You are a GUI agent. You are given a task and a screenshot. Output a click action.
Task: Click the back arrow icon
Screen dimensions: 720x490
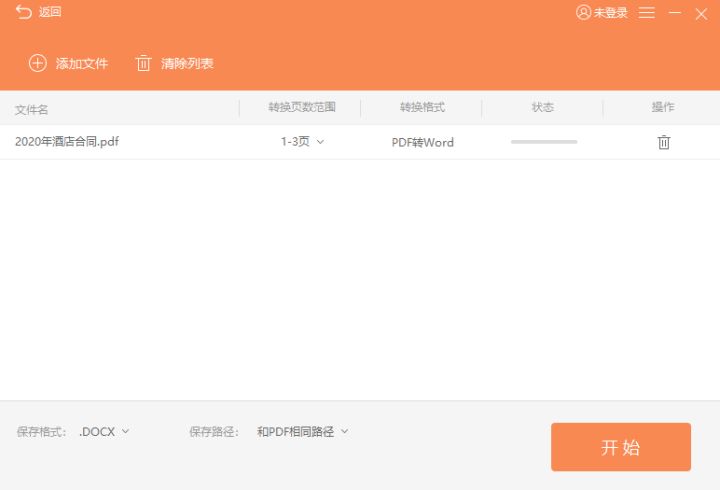[x=23, y=12]
